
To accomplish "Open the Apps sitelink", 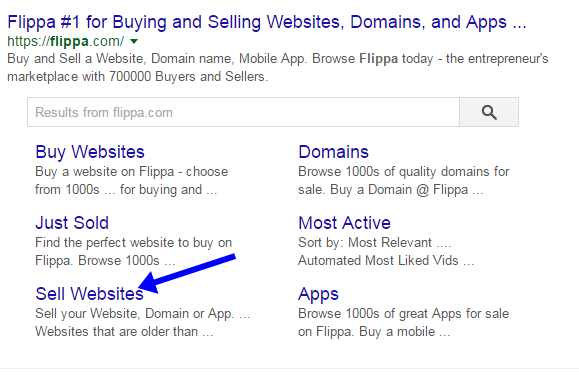I will [318, 294].
